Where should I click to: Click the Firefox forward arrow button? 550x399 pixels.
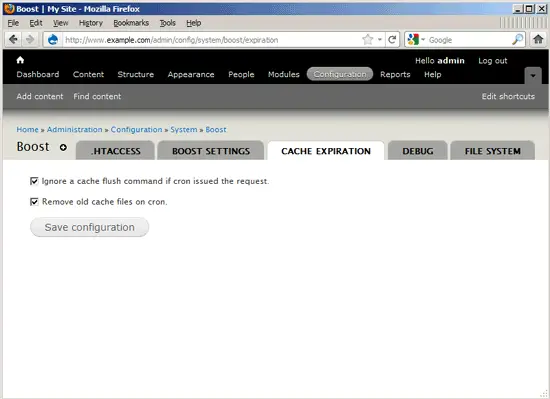pos(30,40)
